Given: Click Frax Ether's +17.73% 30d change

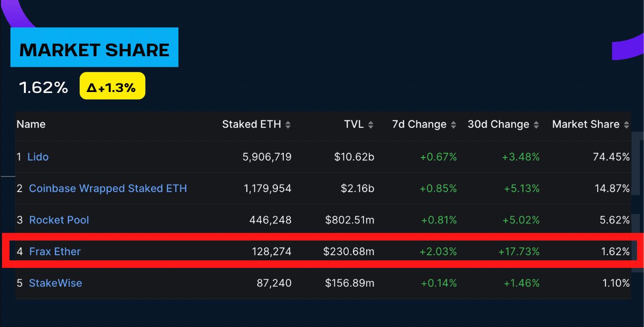Looking at the screenshot, I should point(519,251).
